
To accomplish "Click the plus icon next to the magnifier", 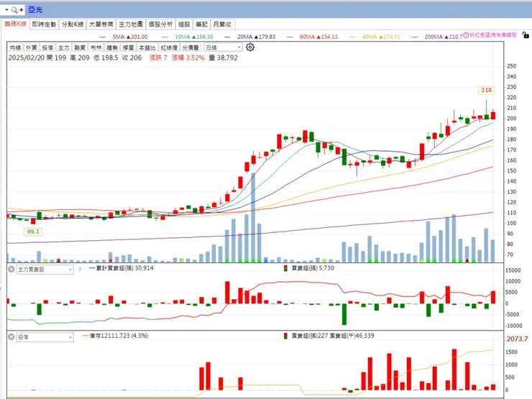I will (22, 10).
